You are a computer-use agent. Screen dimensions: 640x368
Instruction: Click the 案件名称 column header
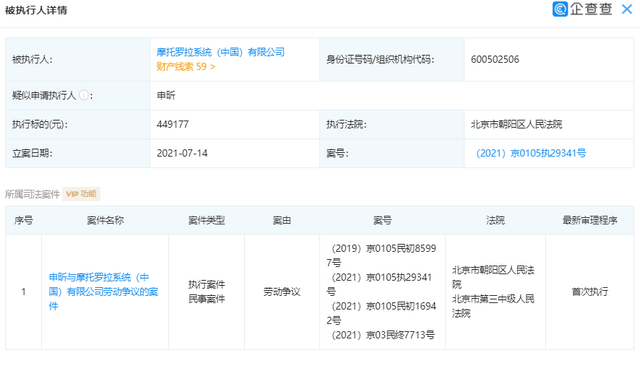coord(105,220)
